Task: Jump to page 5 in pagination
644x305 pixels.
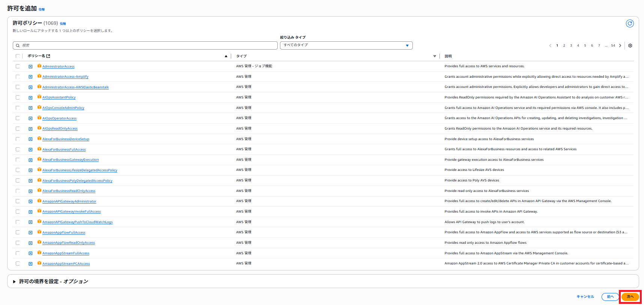Action: 585,45
